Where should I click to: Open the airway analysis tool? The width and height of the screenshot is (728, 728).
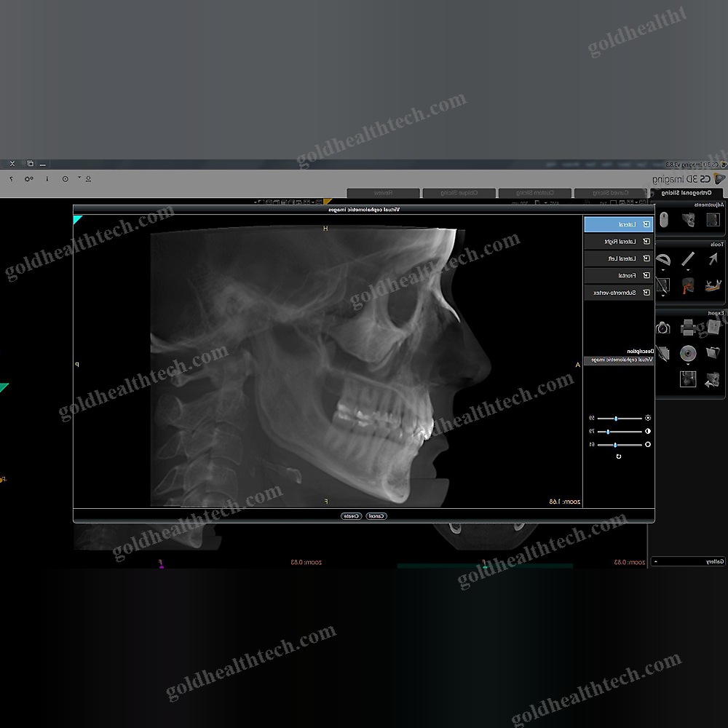tap(688, 285)
